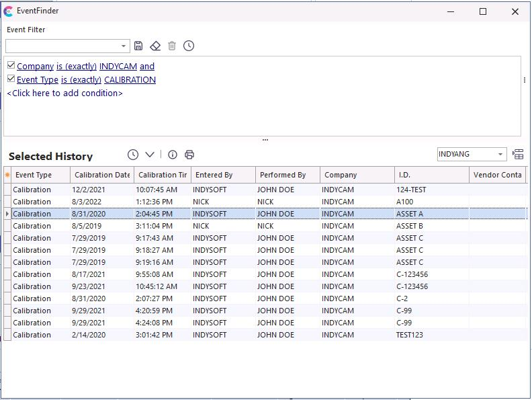The width and height of the screenshot is (532, 400).
Task: Open the Event Filter dropdown
Action: 124,46
